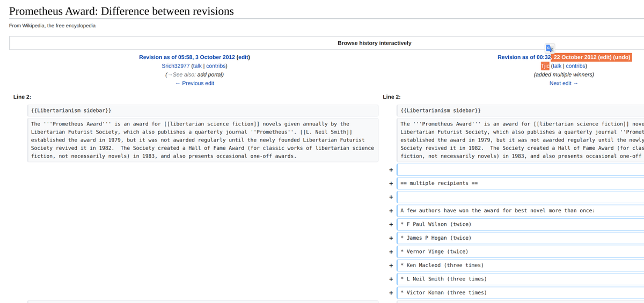This screenshot has height=303, width=644.
Task: Click the left revision Prometheus Award paragraph
Action: click(x=203, y=139)
